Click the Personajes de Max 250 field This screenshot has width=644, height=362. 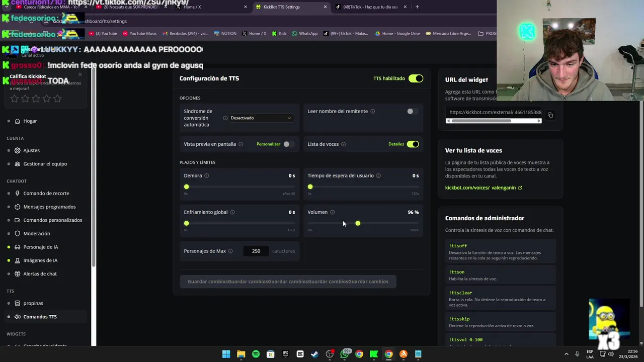click(x=256, y=251)
